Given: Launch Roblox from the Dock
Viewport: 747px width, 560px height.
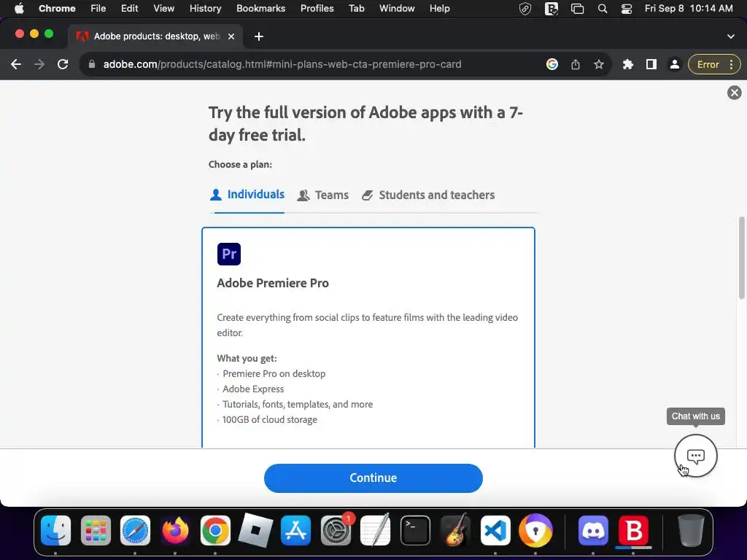Looking at the screenshot, I should coord(255,531).
